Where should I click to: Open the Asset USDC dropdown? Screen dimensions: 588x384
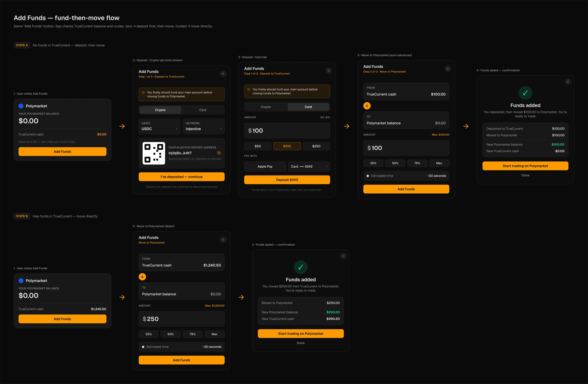pos(159,126)
